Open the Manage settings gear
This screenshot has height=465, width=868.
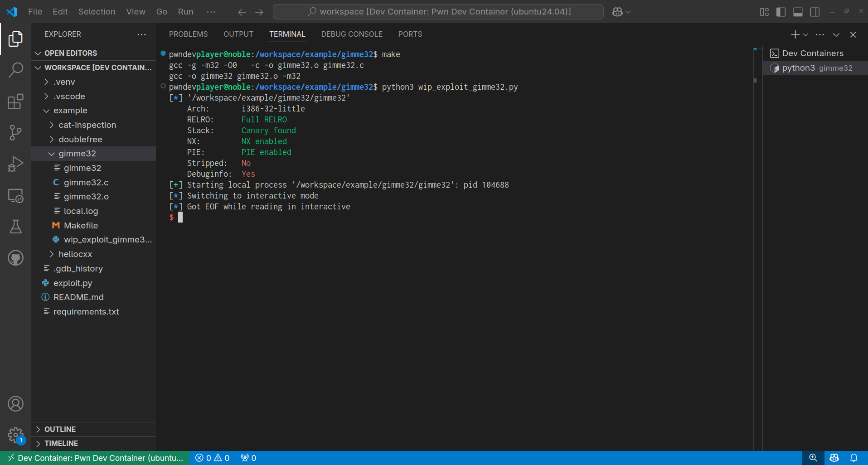coord(15,435)
